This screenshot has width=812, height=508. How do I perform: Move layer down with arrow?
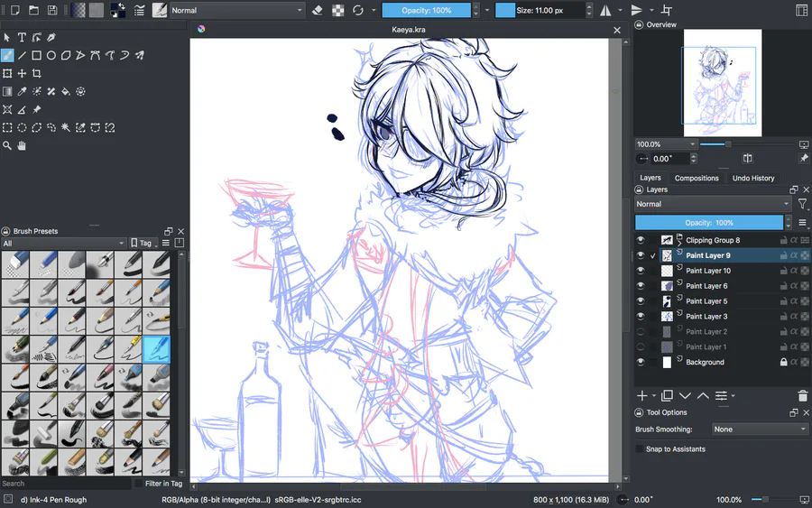pos(685,395)
